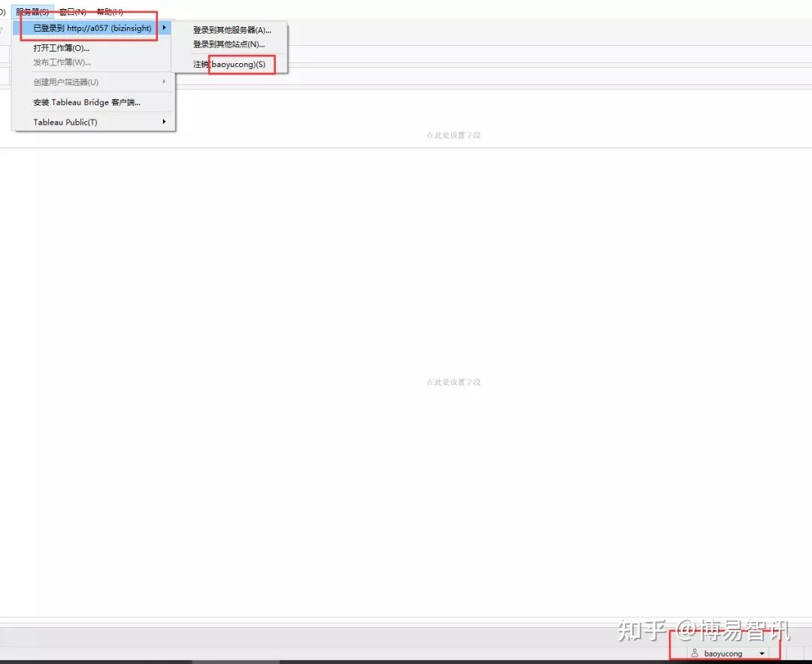Viewport: 812px width, 664px height.
Task: Click the dropdown arrow next to baoyucong
Action: [762, 653]
